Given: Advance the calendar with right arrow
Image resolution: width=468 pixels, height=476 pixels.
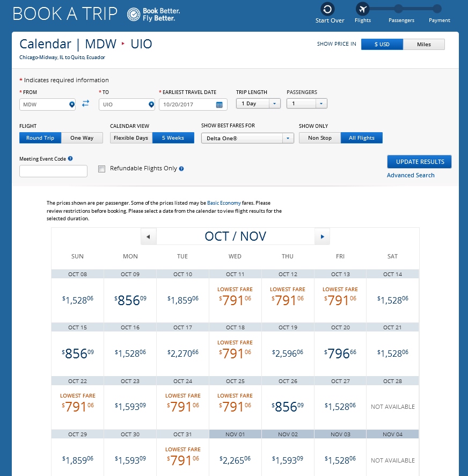Looking at the screenshot, I should pos(322,236).
